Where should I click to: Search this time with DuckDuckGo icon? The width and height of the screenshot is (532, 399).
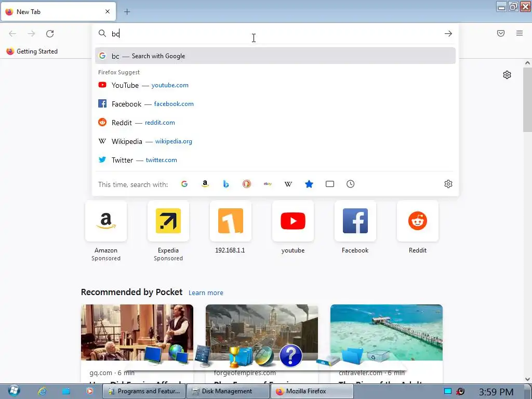pos(247,184)
